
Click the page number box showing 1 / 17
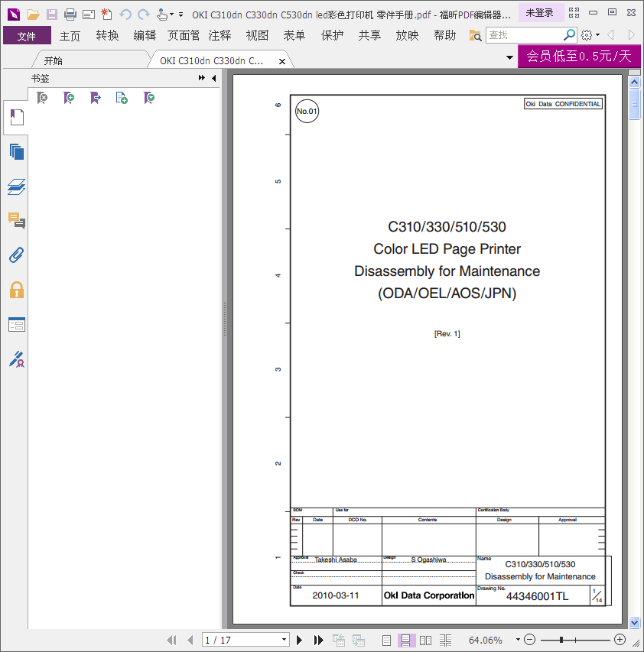point(241,640)
